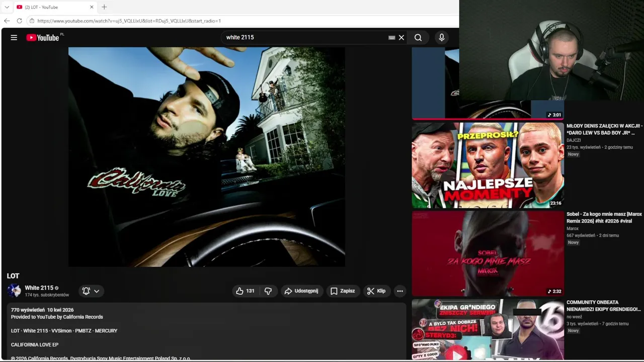Create a clip with Klip button

coord(376,291)
